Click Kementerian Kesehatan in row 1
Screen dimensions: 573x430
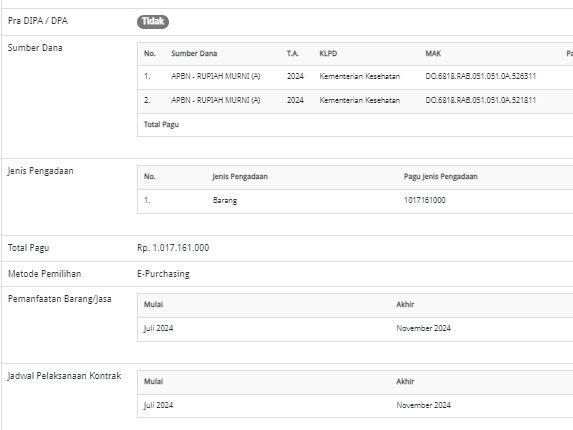360,76
